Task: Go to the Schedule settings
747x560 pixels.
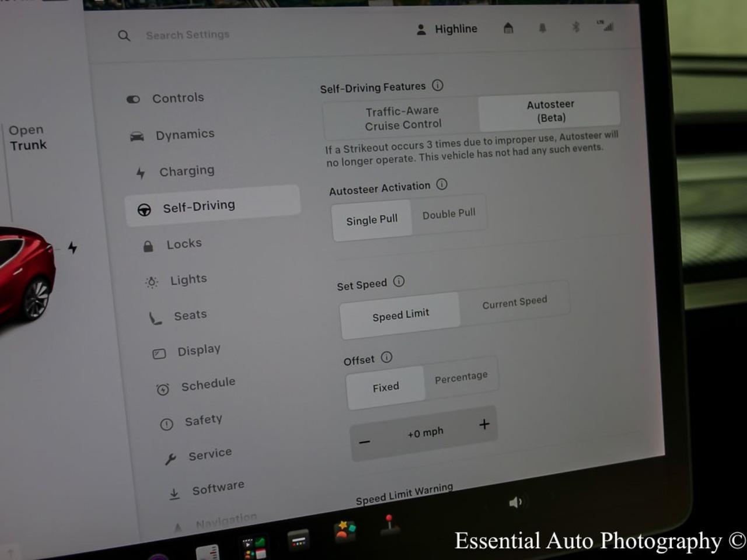Action: pyautogui.click(x=196, y=385)
